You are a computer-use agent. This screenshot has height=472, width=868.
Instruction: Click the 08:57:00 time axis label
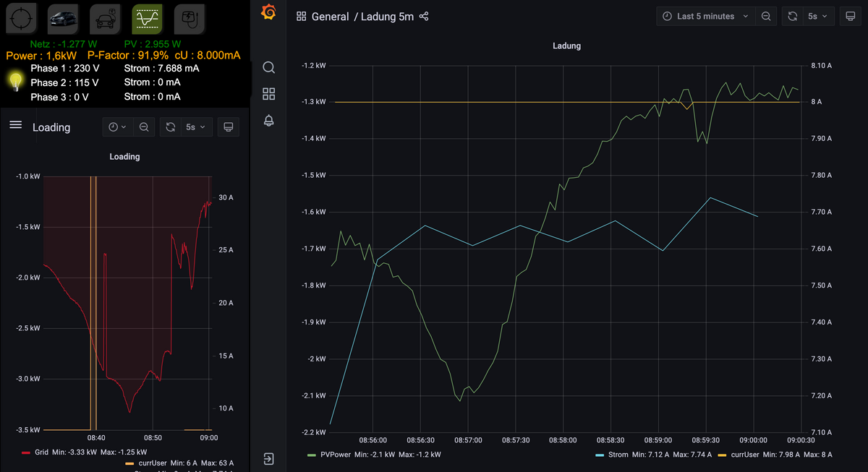pyautogui.click(x=468, y=439)
